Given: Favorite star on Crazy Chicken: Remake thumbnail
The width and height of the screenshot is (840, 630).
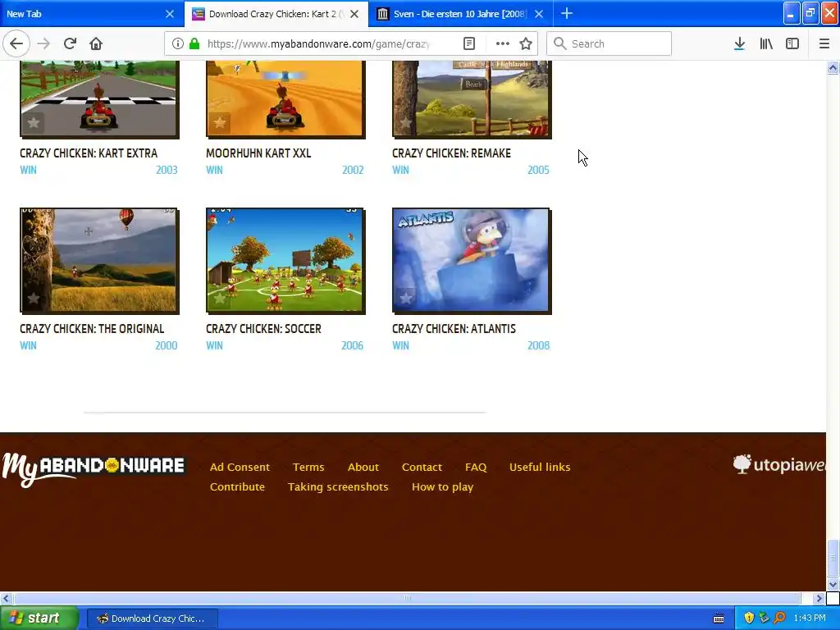Looking at the screenshot, I should coord(406,123).
